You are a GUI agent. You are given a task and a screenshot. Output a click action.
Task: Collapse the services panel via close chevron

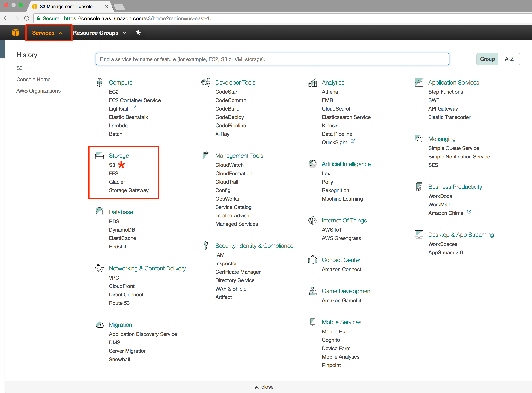pos(263,387)
